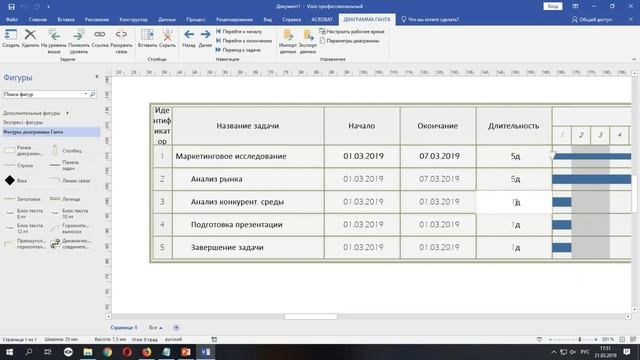Open the Firefox taskbar icon
The image size is (640, 360).
coord(147,352)
